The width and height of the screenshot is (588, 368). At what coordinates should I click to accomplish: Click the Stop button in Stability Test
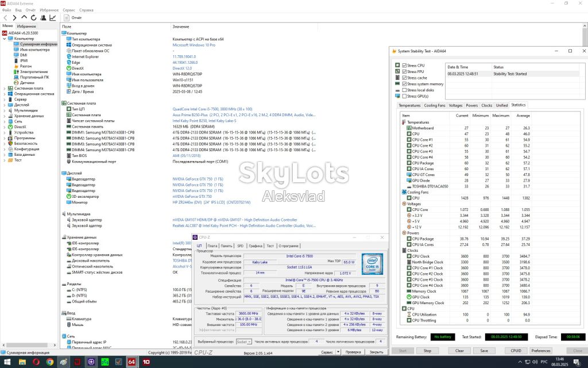[x=427, y=351]
